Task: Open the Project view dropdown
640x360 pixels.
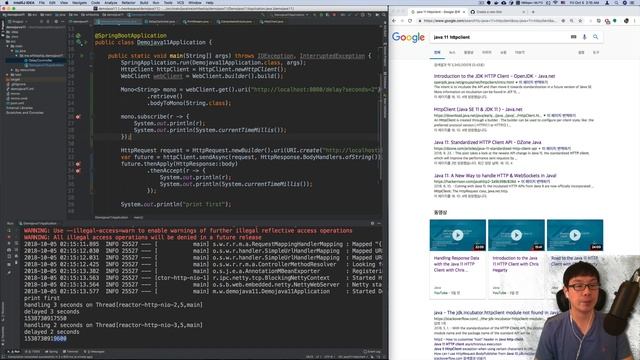Action: [x=18, y=21]
